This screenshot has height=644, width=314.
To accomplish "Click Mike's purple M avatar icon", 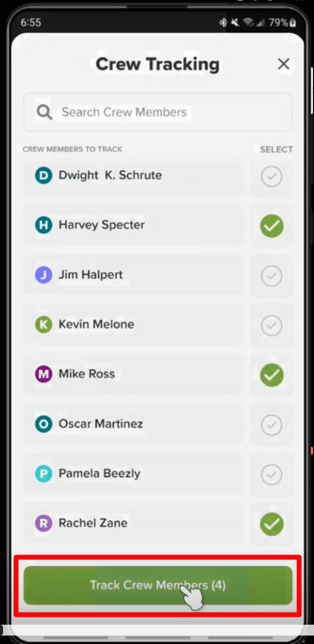I will (44, 374).
